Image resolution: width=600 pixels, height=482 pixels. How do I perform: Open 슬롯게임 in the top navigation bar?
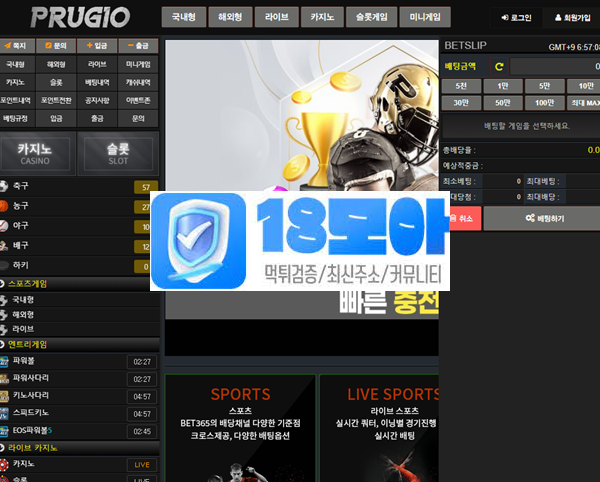pos(372,17)
